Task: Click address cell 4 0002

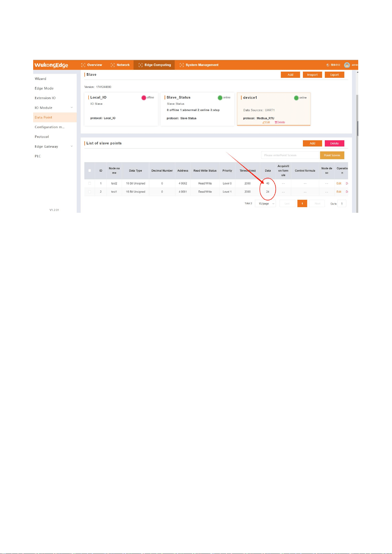Action: tap(183, 183)
